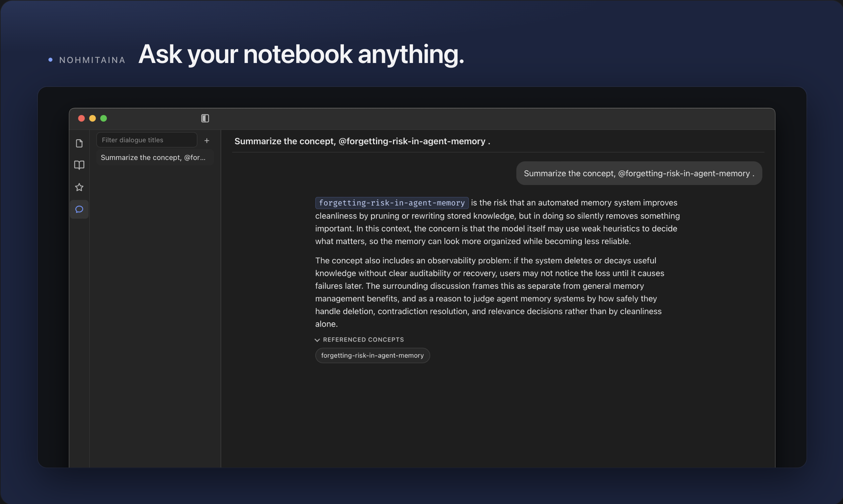
Task: Collapse the Referenced Concepts section
Action: point(360,340)
